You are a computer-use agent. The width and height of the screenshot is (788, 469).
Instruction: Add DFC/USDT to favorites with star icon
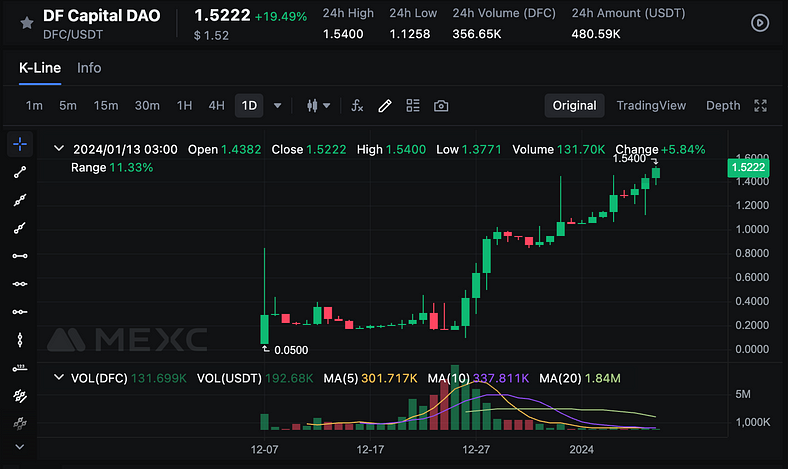click(x=27, y=23)
